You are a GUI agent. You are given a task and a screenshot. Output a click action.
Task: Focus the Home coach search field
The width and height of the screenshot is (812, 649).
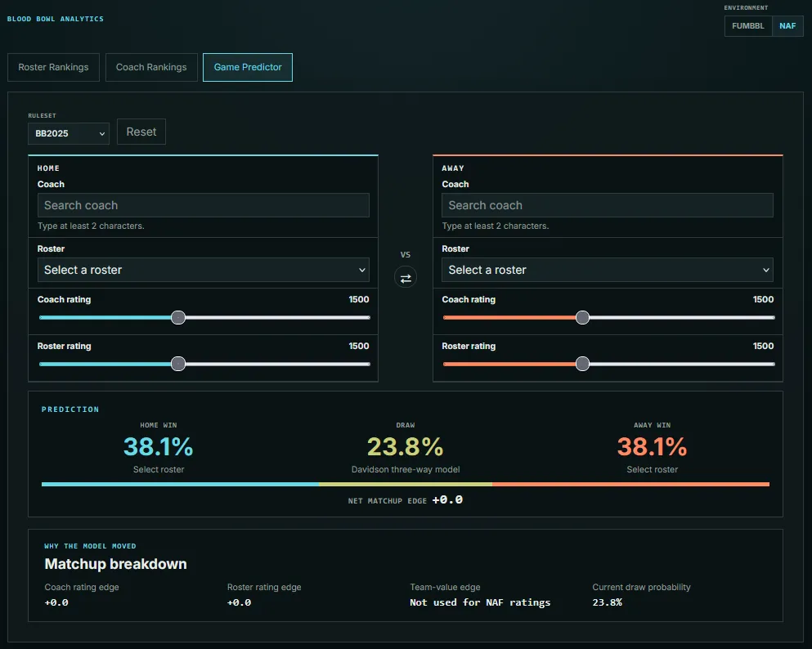[203, 205]
